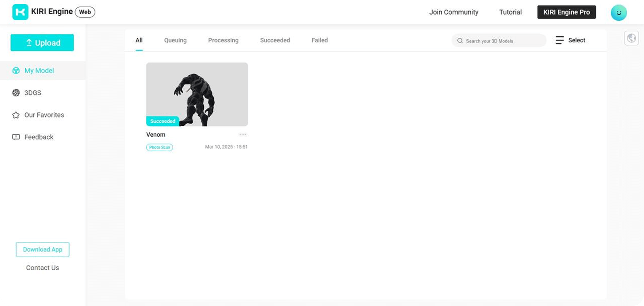Image resolution: width=644 pixels, height=306 pixels.
Task: Open the three-dot menu for Venom
Action: point(242,134)
